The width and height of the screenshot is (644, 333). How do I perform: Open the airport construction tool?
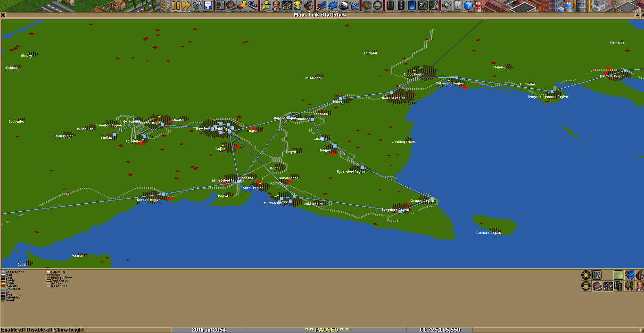click(423, 6)
